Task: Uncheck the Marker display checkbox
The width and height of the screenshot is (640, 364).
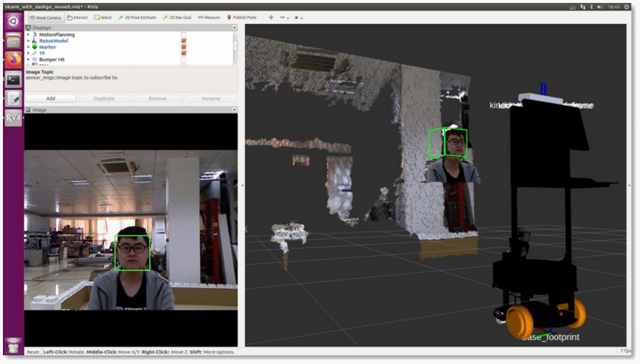Action: coord(184,47)
